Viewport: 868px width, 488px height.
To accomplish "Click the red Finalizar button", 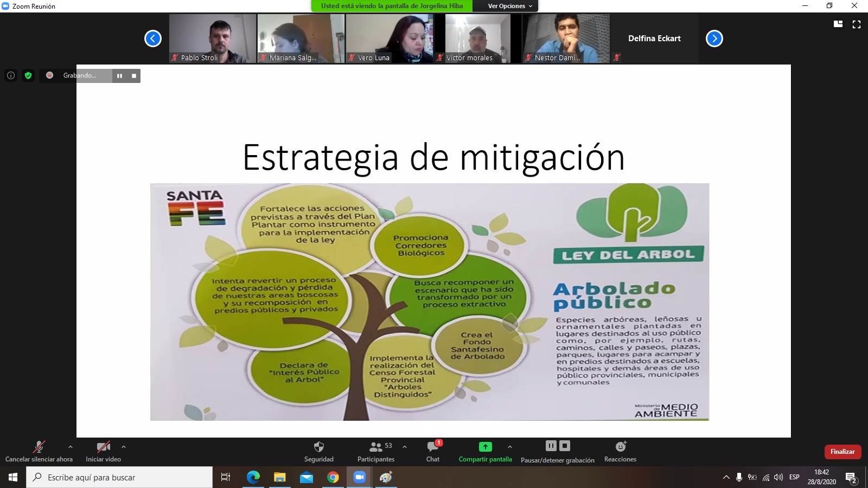I will click(843, 452).
